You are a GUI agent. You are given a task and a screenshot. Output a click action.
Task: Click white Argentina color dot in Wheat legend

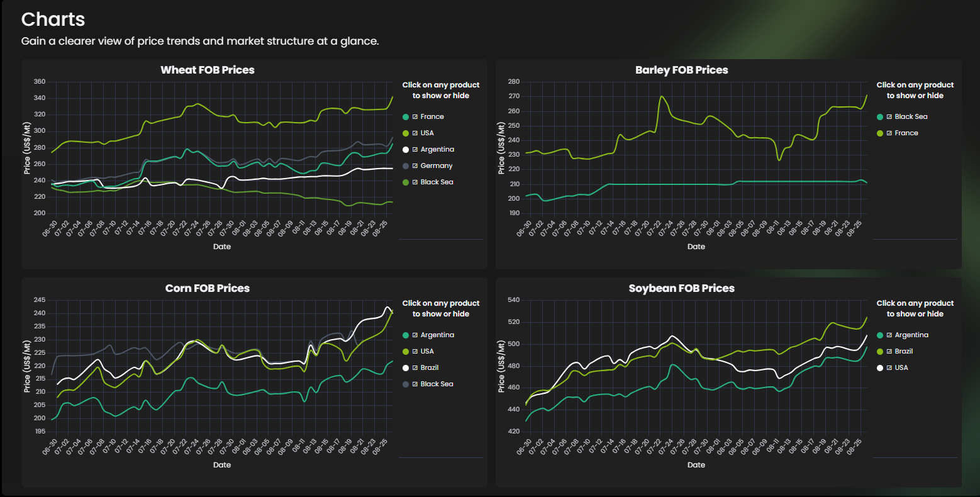[406, 150]
